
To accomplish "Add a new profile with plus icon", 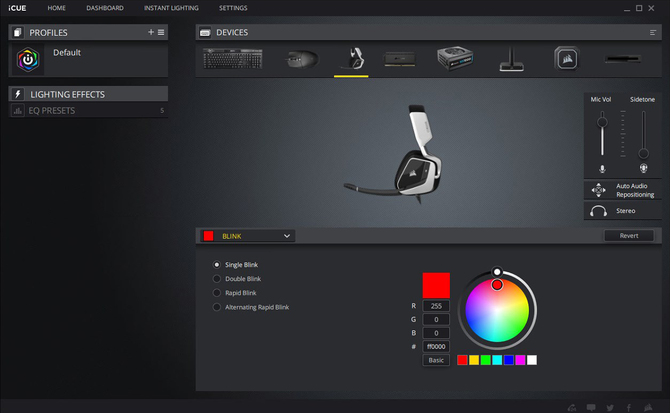I will (151, 32).
